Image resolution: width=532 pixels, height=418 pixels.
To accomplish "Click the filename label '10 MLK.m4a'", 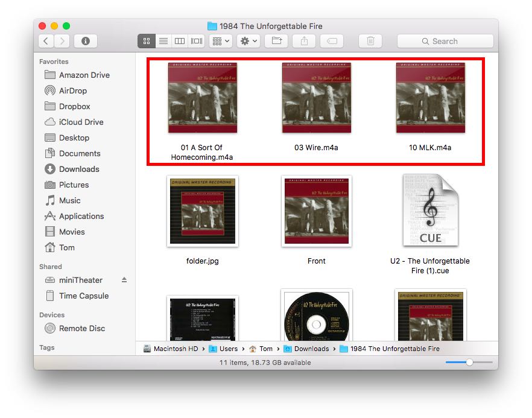I will [430, 148].
